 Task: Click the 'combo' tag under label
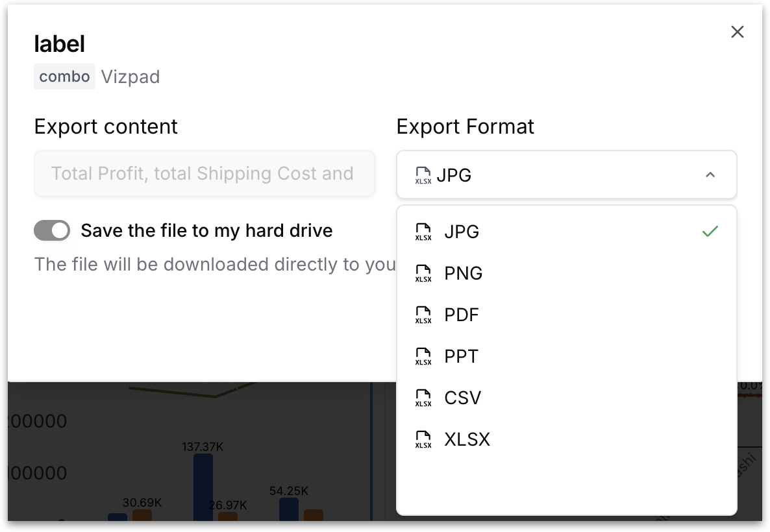point(64,77)
